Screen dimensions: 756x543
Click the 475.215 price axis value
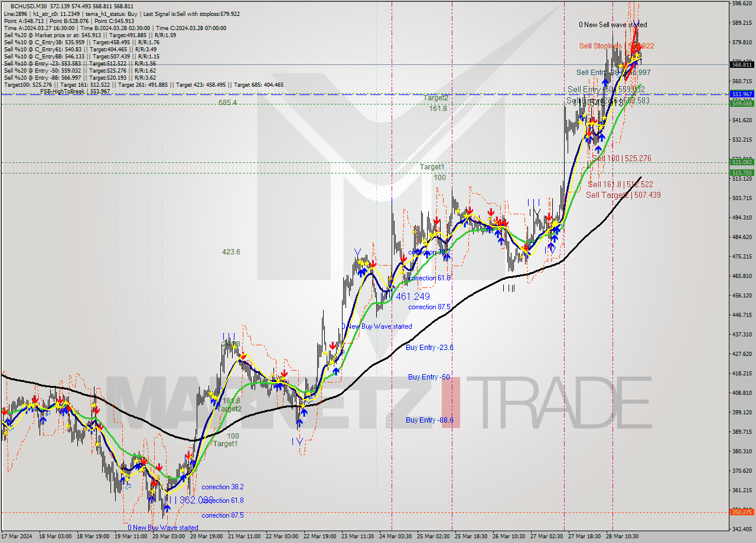click(742, 256)
